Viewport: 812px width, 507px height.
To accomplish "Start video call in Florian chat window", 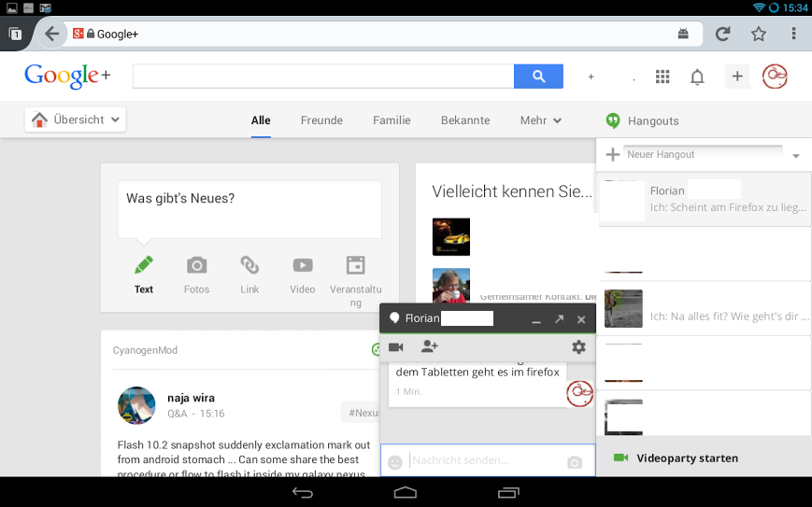I will [396, 347].
